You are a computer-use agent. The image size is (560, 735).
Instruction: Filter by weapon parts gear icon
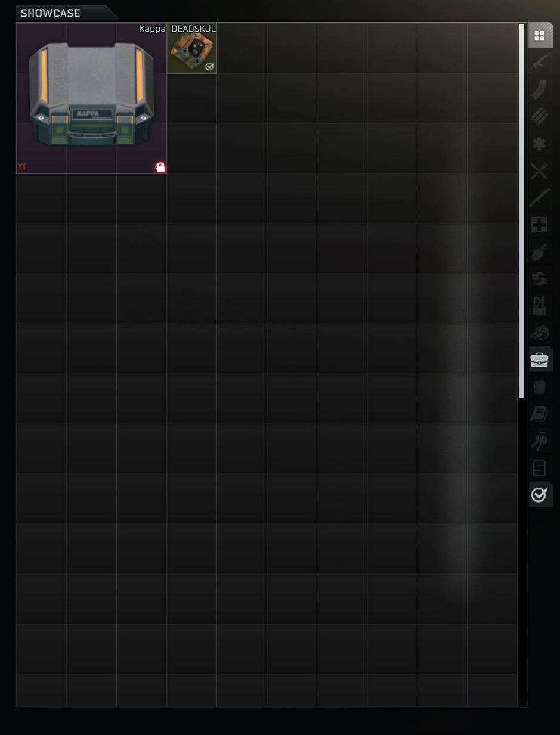point(540,144)
